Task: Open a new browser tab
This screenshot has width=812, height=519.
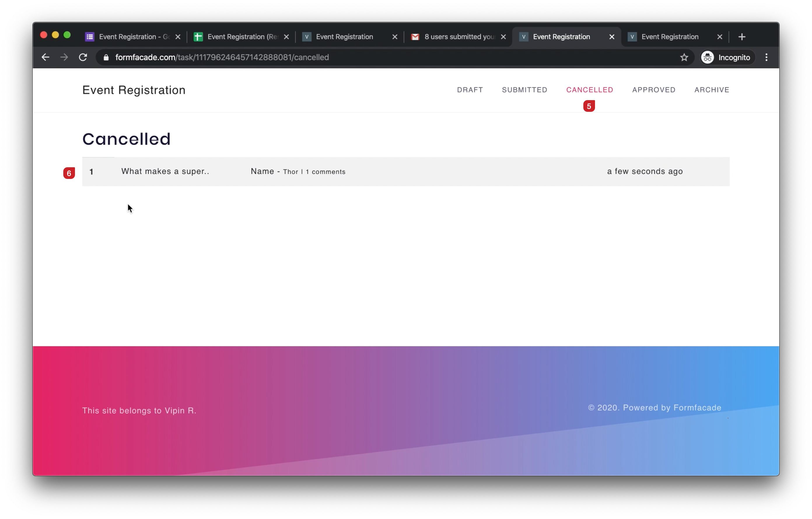Action: (742, 36)
